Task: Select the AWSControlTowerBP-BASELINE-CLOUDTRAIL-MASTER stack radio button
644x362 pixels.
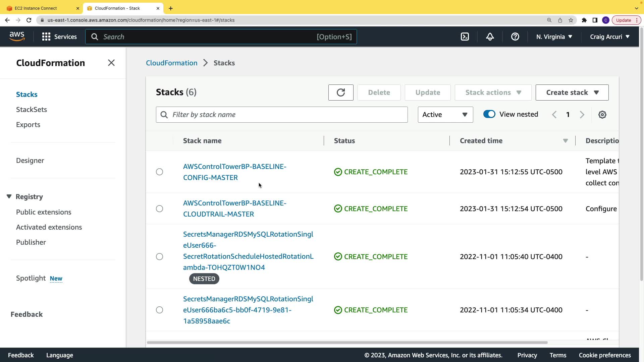Action: 160,209
